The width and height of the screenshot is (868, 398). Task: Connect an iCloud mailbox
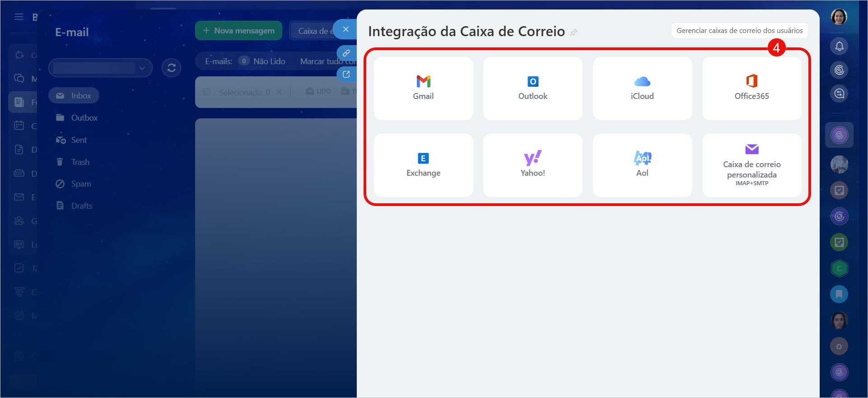[642, 88]
